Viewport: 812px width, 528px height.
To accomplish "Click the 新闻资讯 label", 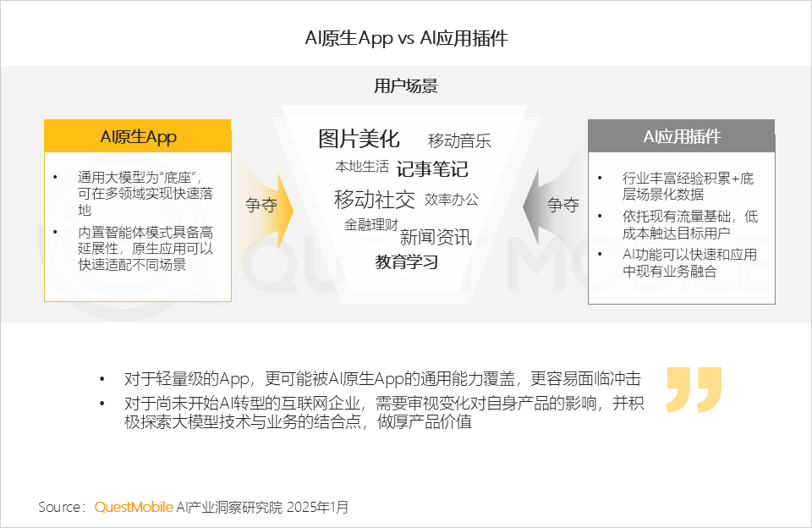I will [436, 237].
